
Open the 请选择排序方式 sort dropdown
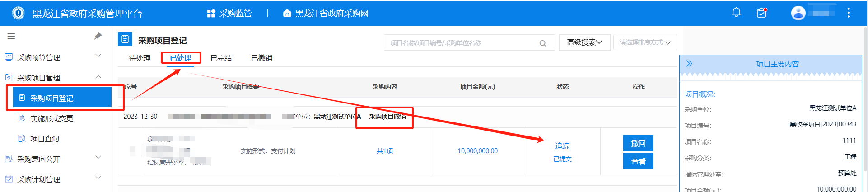point(645,42)
